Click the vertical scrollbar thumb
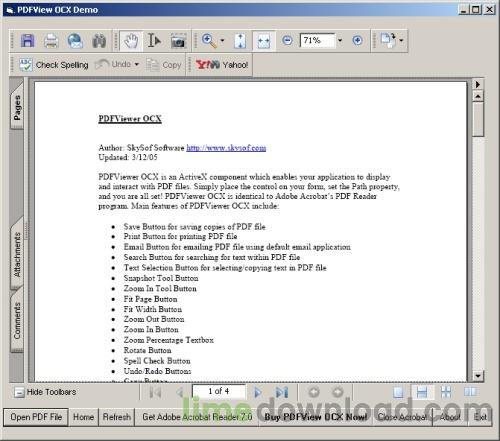This screenshot has width=500, height=441. (x=478, y=119)
